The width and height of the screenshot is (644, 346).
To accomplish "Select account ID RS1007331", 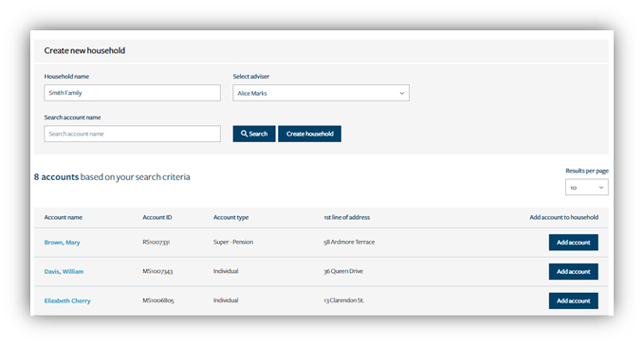I will 156,242.
